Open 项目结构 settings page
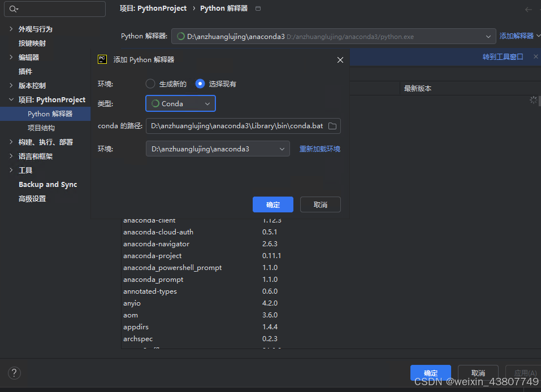The height and width of the screenshot is (392, 541). [x=41, y=128]
